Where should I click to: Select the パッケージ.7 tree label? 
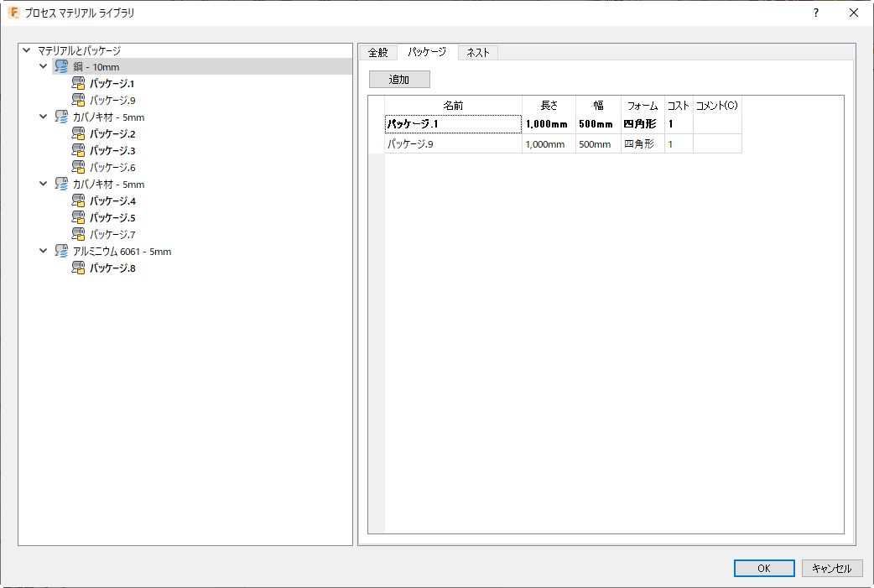point(112,234)
